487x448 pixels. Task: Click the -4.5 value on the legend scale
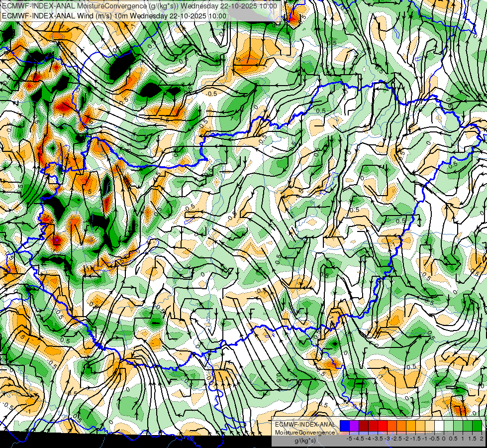[359, 439]
